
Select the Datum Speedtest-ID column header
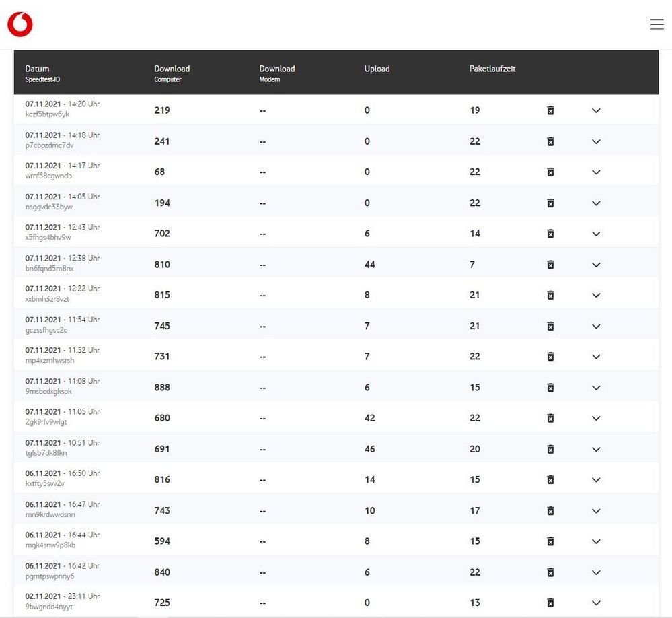point(42,74)
